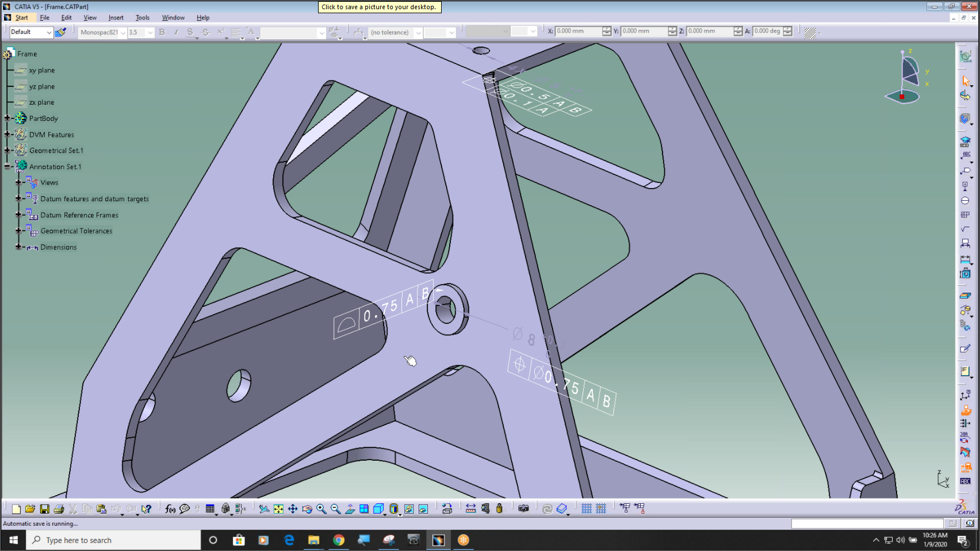Open the f(x) formula editor

pyautogui.click(x=169, y=508)
